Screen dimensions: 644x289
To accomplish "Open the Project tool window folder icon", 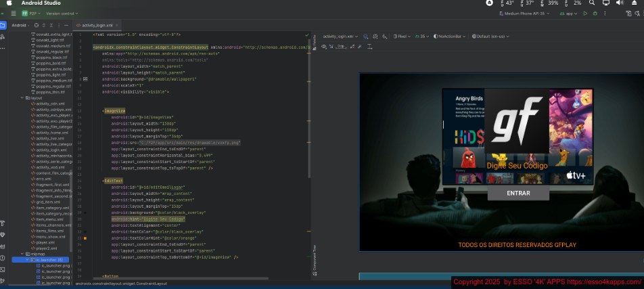I will pyautogui.click(x=3, y=26).
